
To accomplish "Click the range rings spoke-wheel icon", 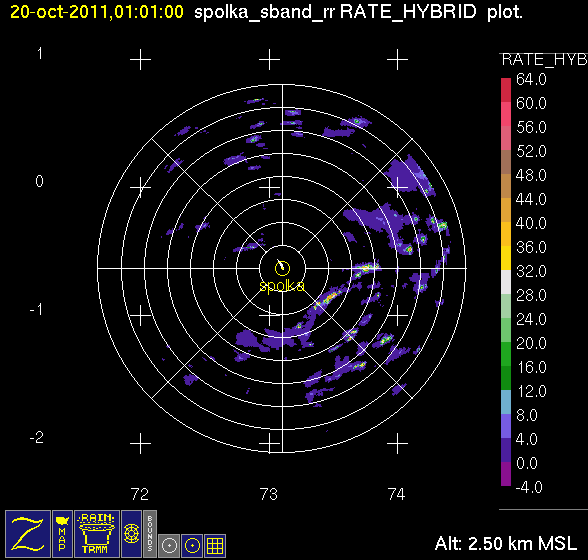I will click(x=132, y=534).
